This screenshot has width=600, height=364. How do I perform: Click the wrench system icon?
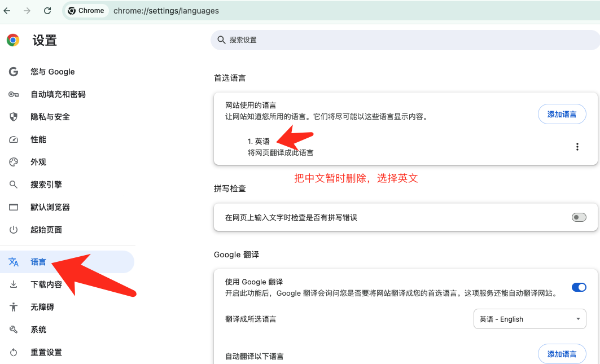click(x=14, y=330)
